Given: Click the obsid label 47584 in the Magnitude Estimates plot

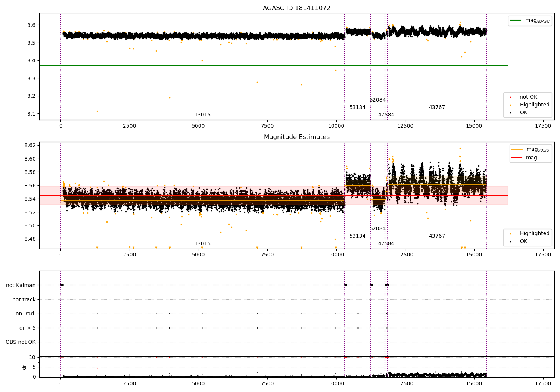Looking at the screenshot, I should (386, 244).
